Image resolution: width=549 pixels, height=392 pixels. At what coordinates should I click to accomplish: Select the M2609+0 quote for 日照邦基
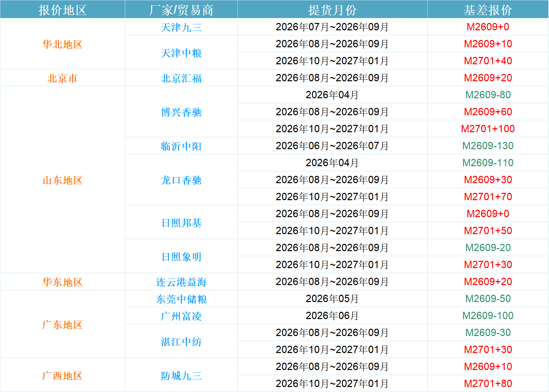pos(488,214)
